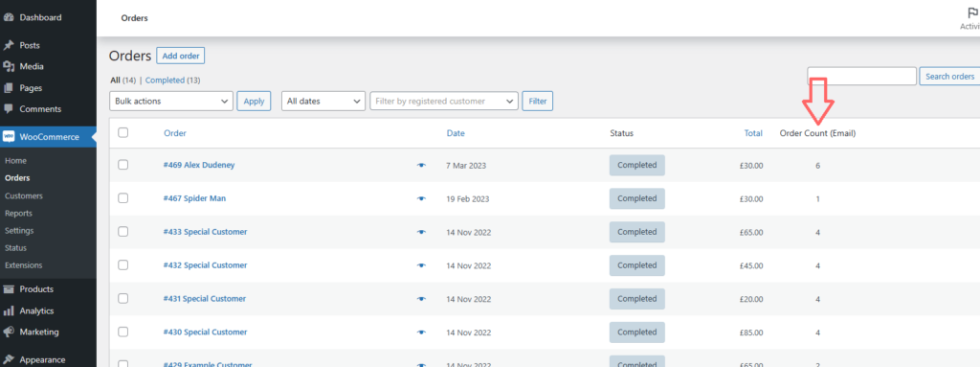The height and width of the screenshot is (367, 980).
Task: Open WooCommerce Settings submenu item
Action: click(x=19, y=231)
